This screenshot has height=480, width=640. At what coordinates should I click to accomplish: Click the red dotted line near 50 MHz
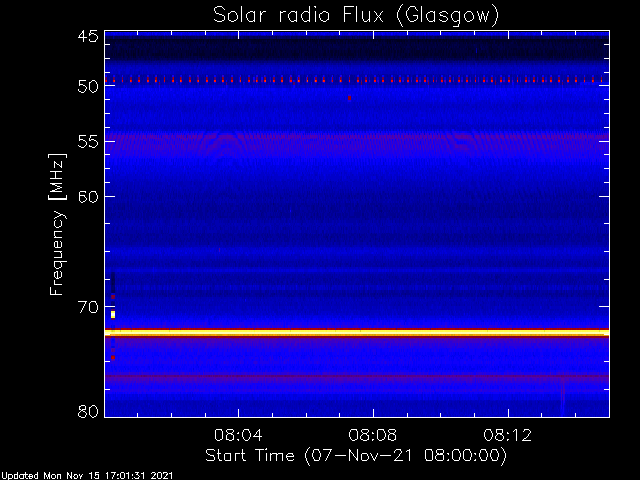(x=357, y=80)
